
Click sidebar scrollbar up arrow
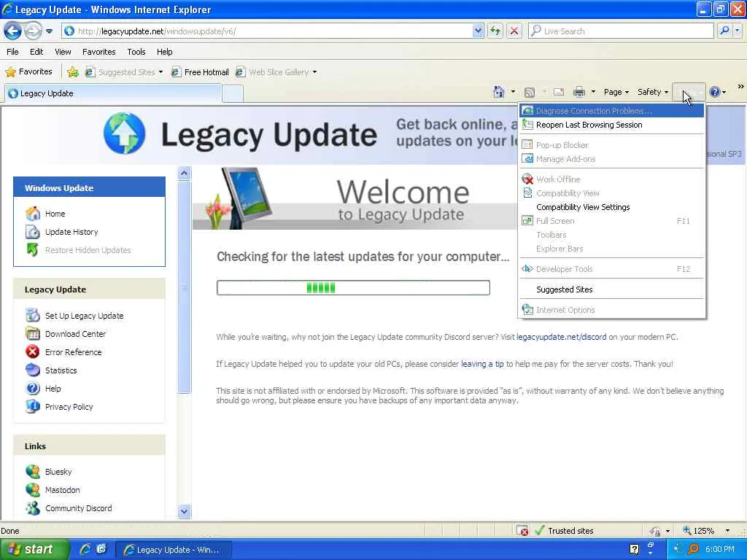184,174
